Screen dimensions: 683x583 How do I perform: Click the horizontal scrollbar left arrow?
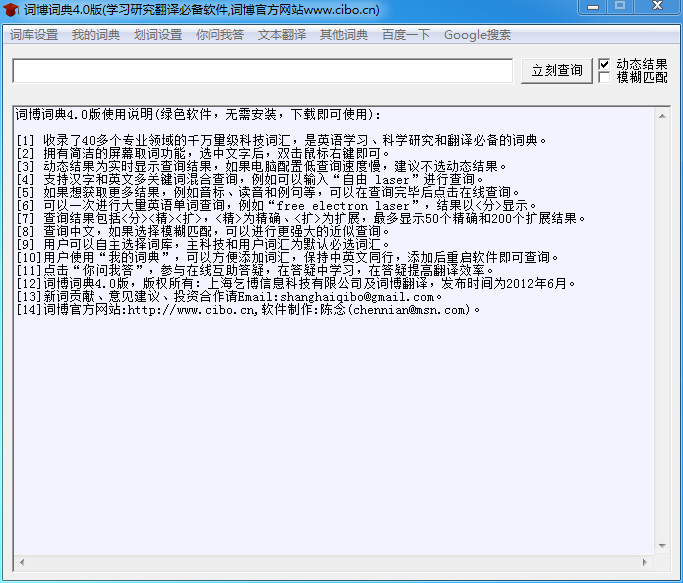click(22, 562)
